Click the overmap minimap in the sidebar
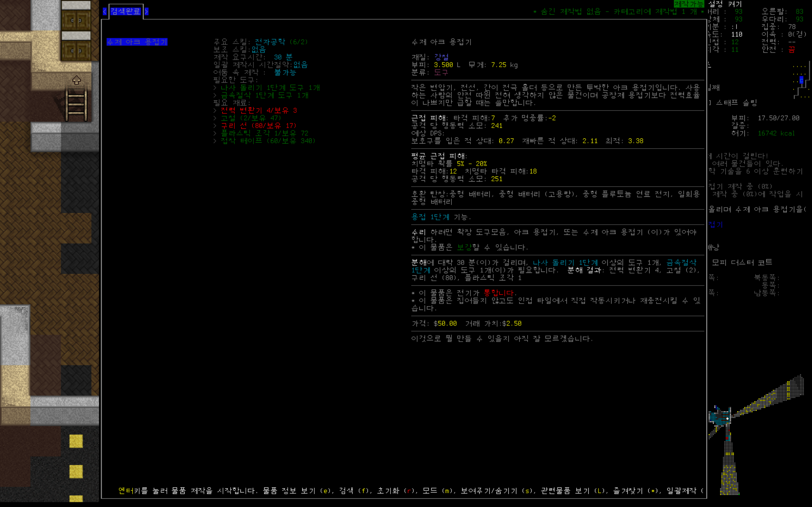The width and height of the screenshot is (812, 507). coord(755,436)
